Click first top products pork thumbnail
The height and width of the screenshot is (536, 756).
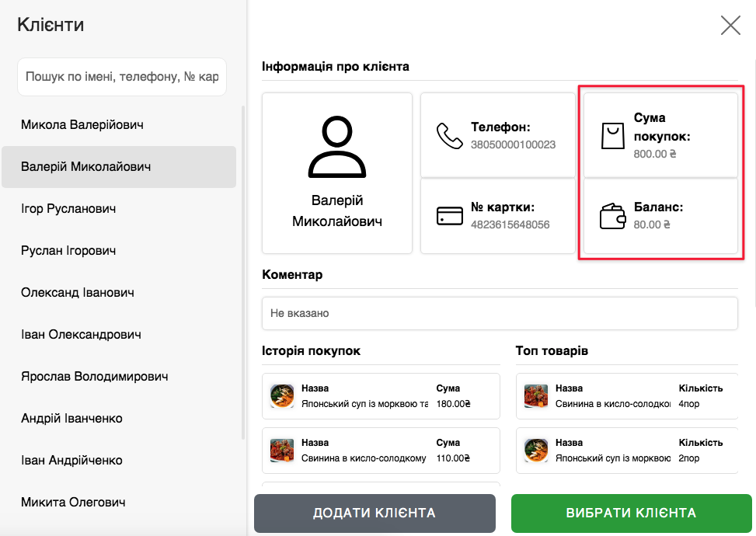536,396
